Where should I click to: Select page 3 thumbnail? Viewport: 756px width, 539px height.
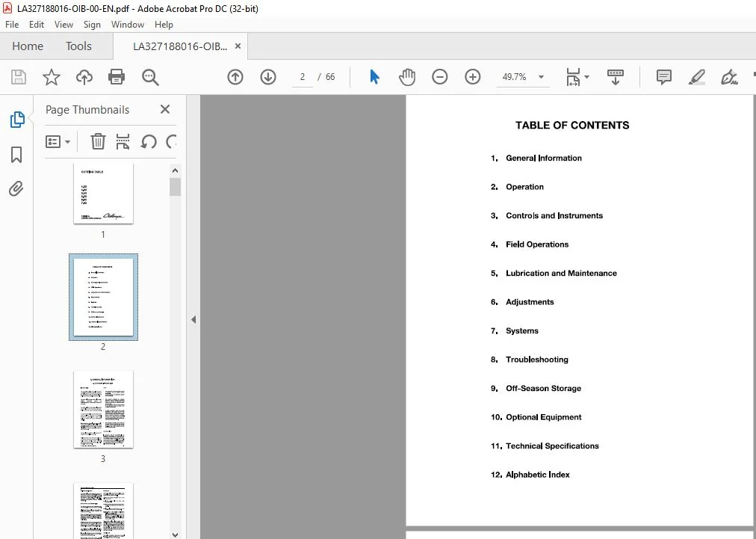103,409
